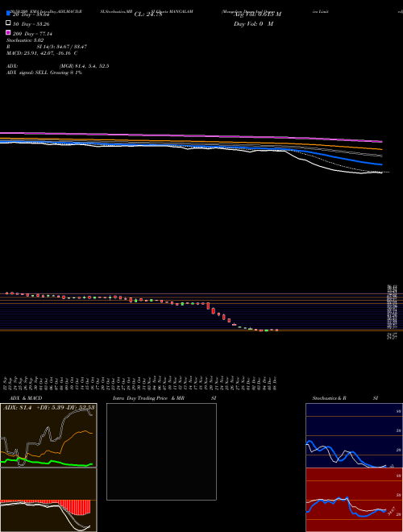Select the '200 Day = 77.14' legend text
This screenshot has width=403, height=532.
tap(32, 34)
